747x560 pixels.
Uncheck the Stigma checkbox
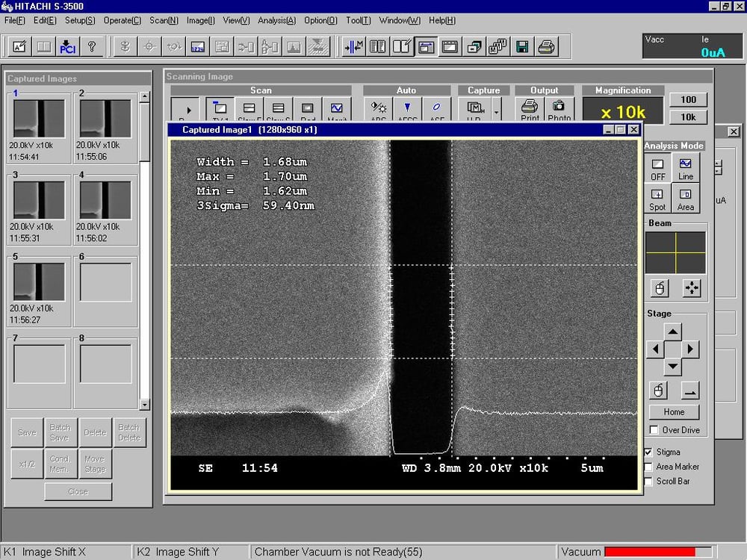(648, 452)
